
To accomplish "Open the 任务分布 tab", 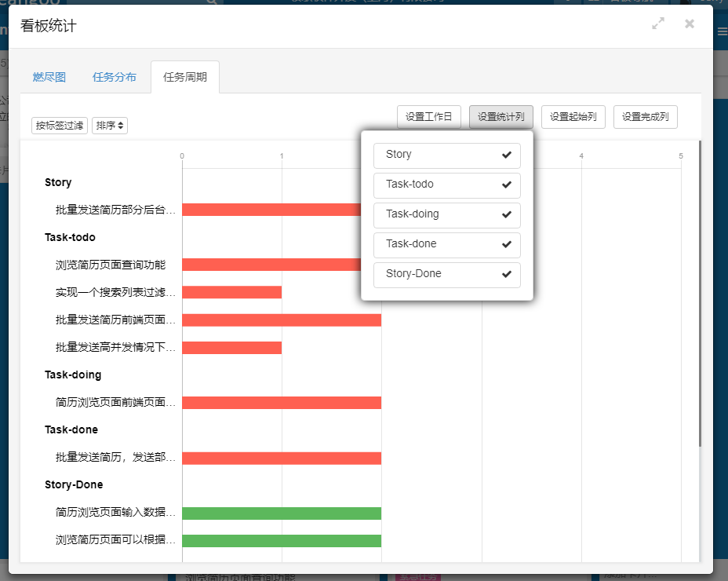I will point(115,77).
